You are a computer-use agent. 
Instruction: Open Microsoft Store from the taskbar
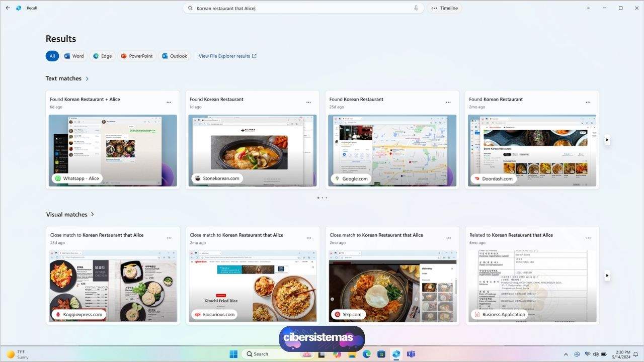[x=381, y=354]
